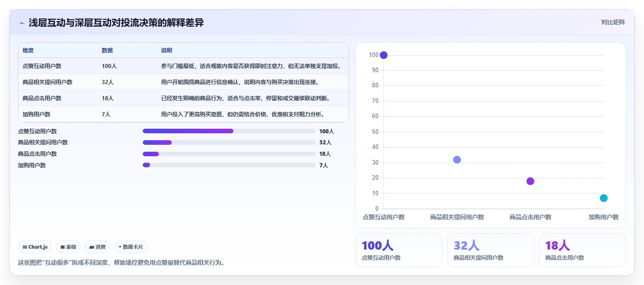Click the 7人 value beside the progress bar
Viewport: 644px width, 285px height.
click(x=324, y=165)
